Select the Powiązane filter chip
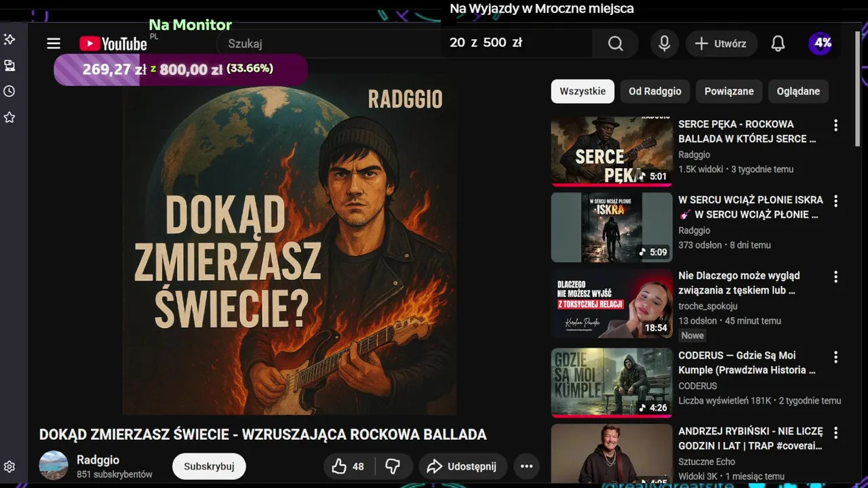868x488 pixels. click(x=729, y=91)
